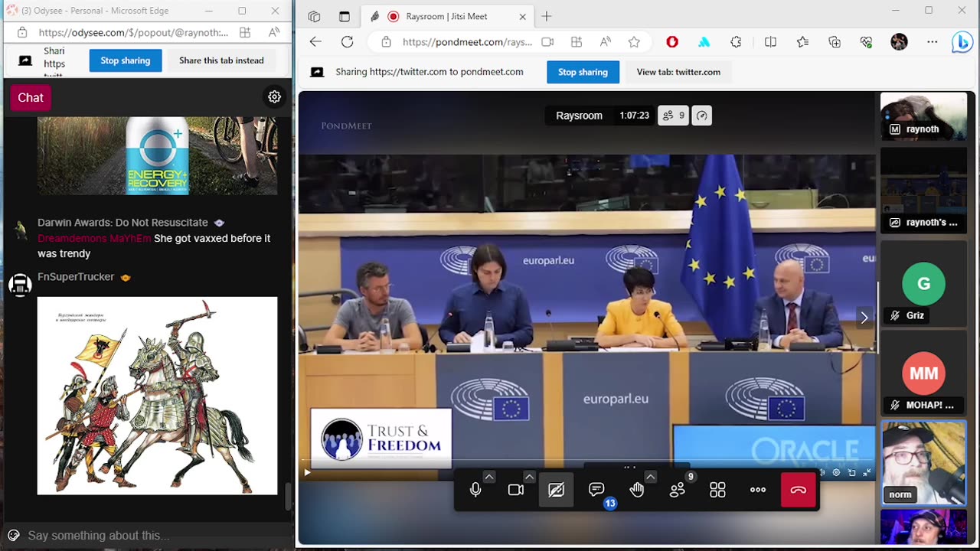Open Edge favorites list
The image size is (980, 551).
tap(802, 42)
